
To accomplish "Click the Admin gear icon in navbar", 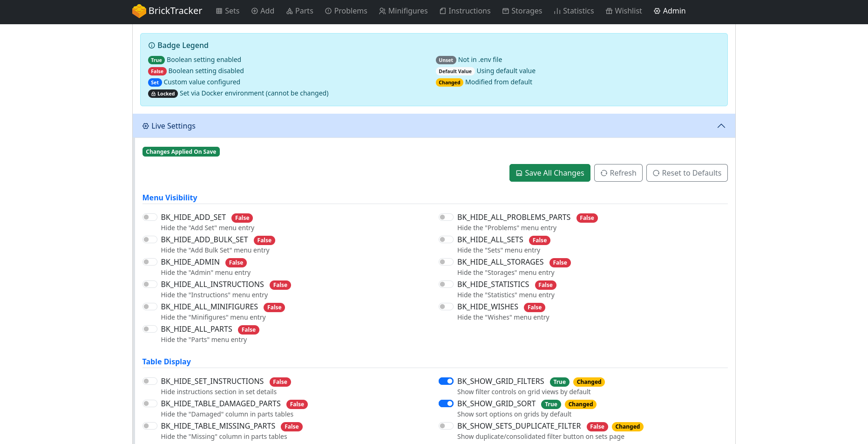I will pos(657,11).
